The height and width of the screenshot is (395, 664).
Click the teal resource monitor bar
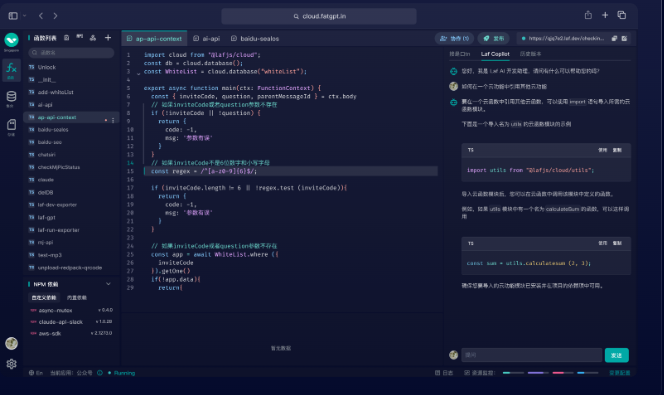pos(513,373)
